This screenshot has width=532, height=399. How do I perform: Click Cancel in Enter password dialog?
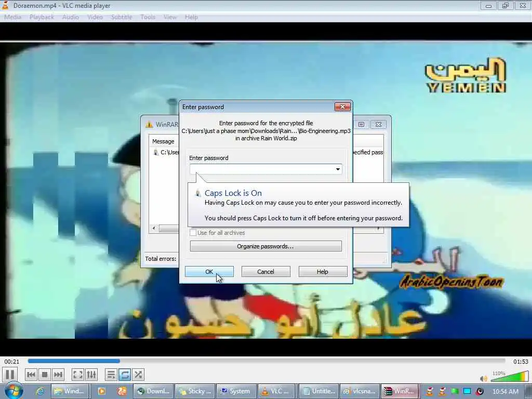[265, 271]
